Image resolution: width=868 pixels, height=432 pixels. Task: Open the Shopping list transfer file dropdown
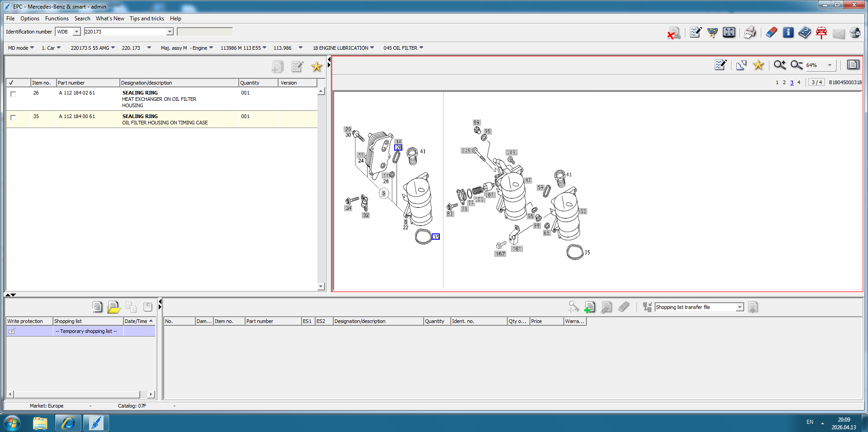[740, 307]
